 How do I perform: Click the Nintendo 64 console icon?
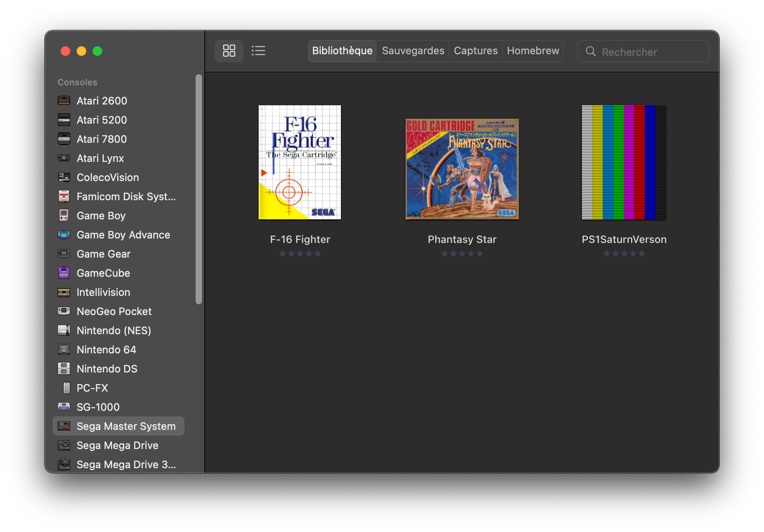click(x=64, y=349)
